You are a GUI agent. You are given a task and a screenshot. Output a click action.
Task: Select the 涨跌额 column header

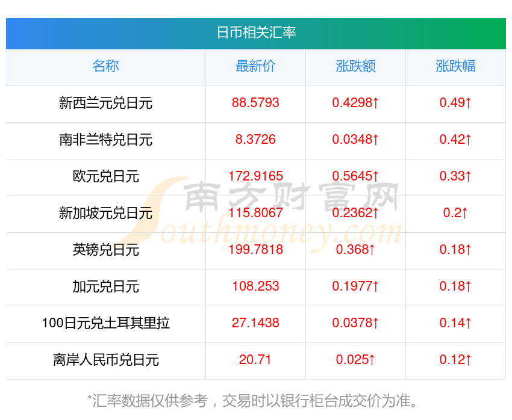pyautogui.click(x=355, y=66)
